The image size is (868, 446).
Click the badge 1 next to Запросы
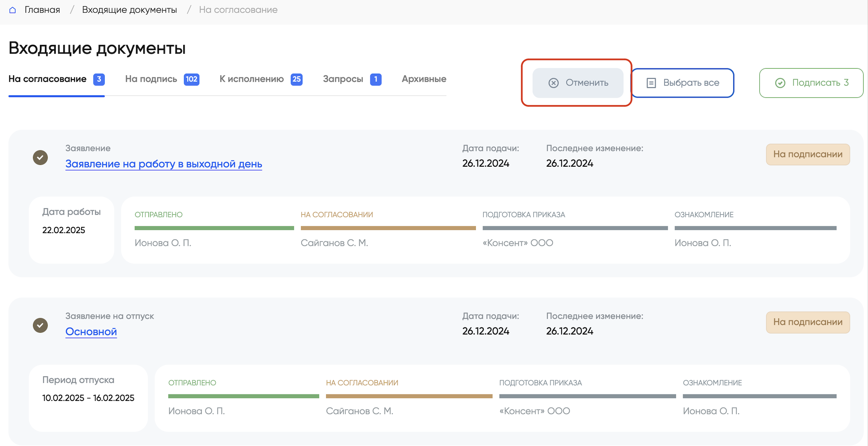tap(375, 79)
